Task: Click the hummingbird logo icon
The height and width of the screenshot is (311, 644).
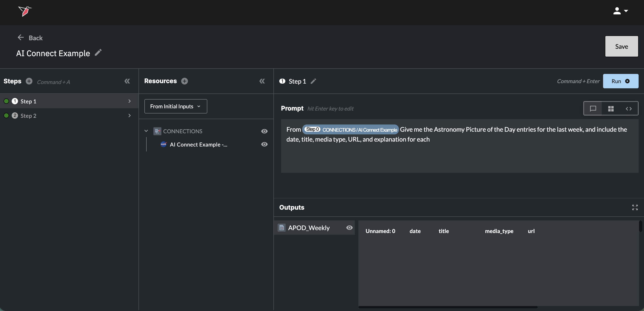Action: tap(25, 11)
